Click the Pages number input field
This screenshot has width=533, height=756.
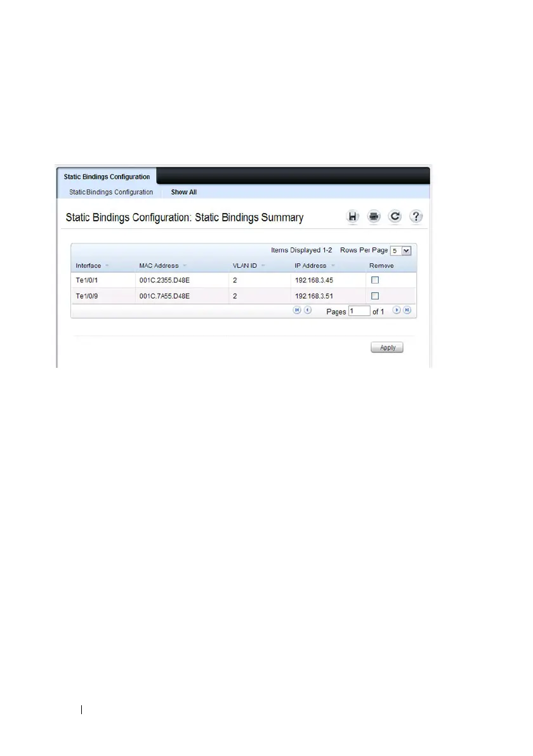click(x=359, y=311)
